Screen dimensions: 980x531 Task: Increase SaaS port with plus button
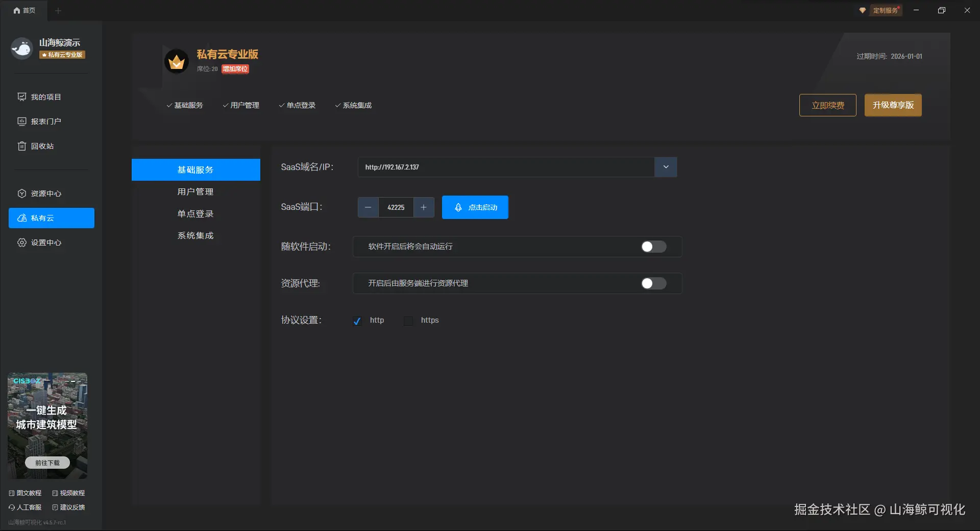[424, 207]
